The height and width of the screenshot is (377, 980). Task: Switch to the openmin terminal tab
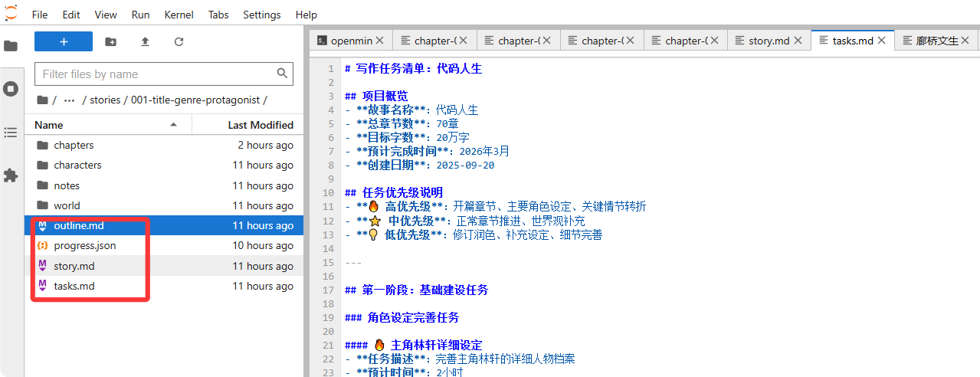tap(351, 41)
